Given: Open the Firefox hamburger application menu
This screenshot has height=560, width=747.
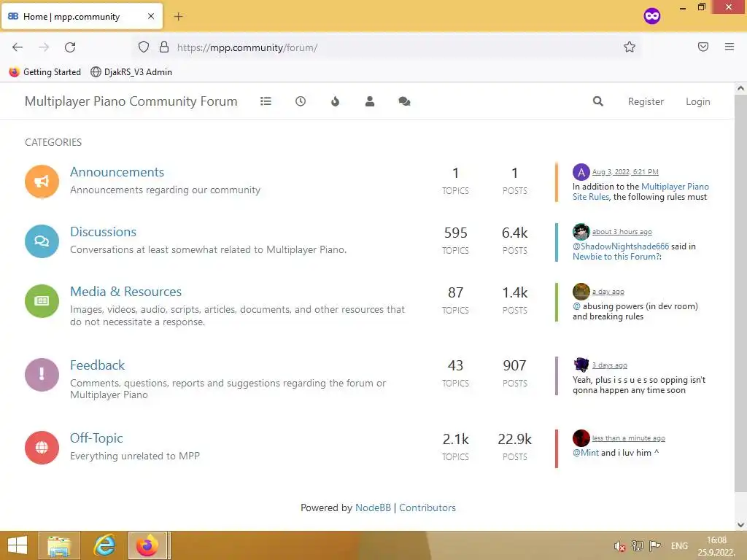Looking at the screenshot, I should (729, 47).
